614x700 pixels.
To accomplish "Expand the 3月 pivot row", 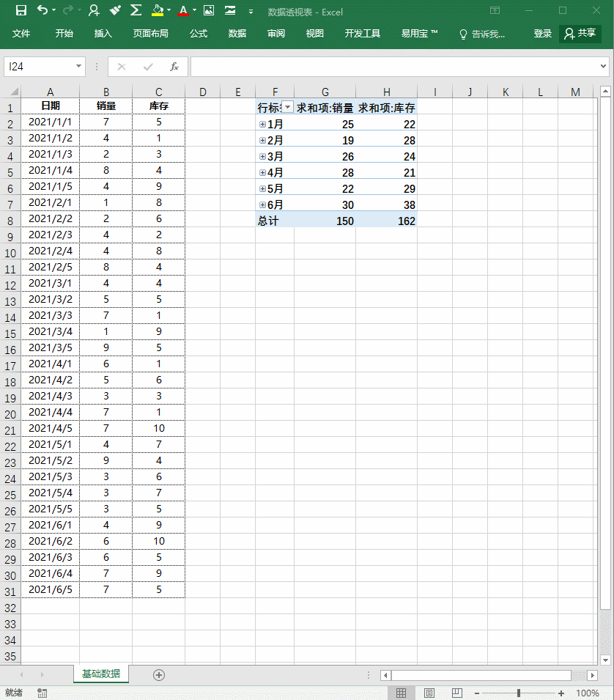I will point(262,156).
